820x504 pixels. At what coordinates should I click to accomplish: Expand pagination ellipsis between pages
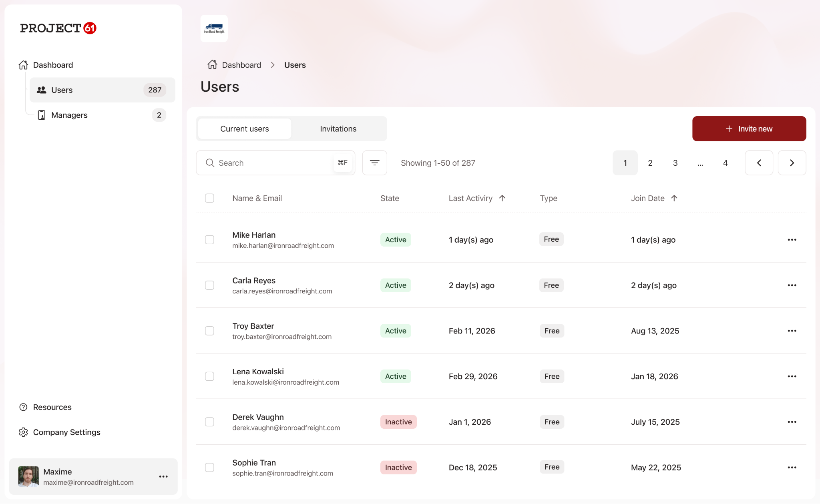click(x=700, y=163)
